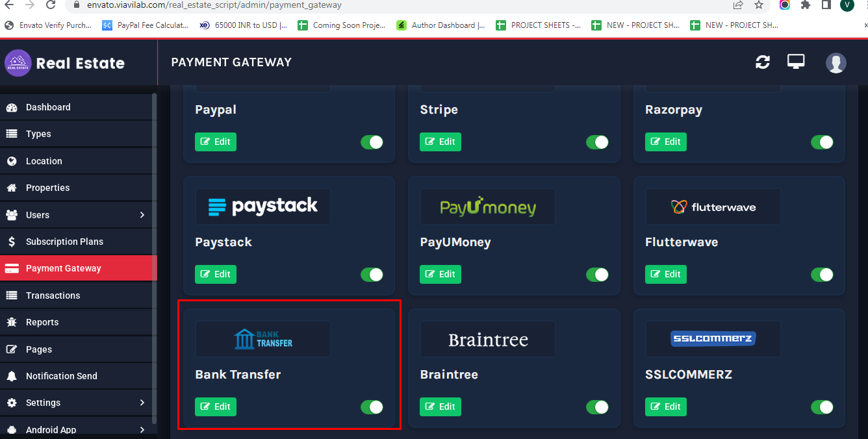Click Edit under Bank Transfer
868x439 pixels.
coord(216,407)
